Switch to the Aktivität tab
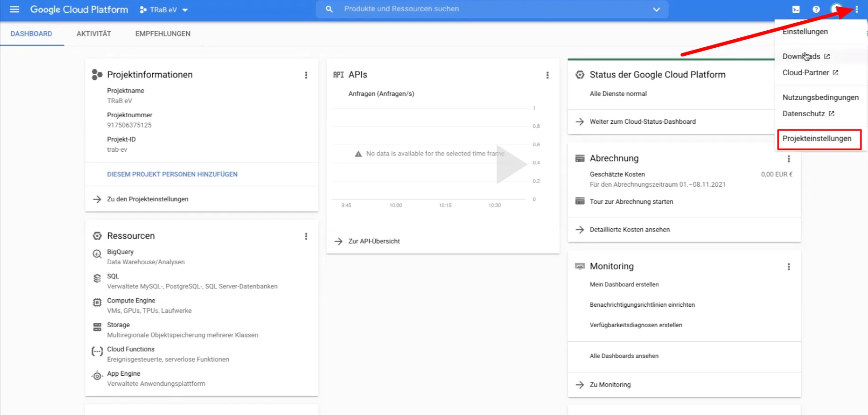Image resolution: width=868 pixels, height=415 pixels. coord(94,34)
